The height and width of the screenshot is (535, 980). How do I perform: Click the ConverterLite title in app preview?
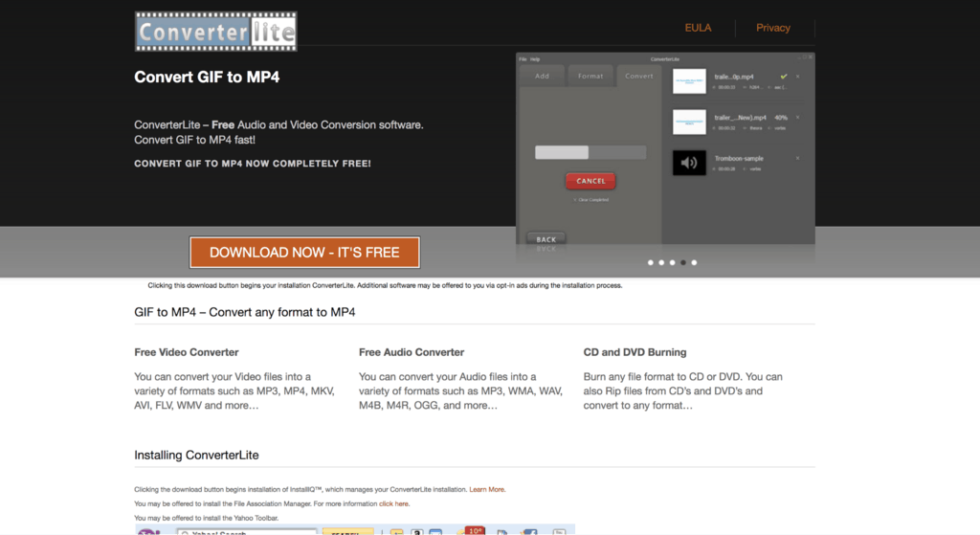665,59
